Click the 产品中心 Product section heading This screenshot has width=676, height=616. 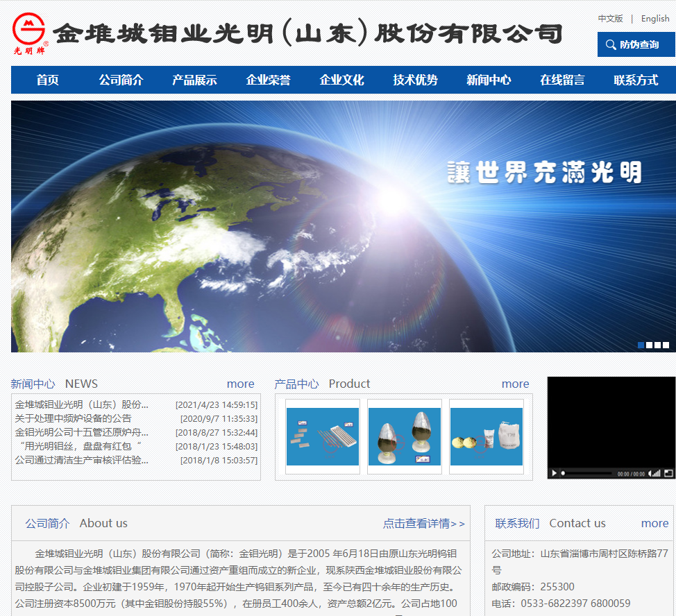pyautogui.click(x=322, y=384)
